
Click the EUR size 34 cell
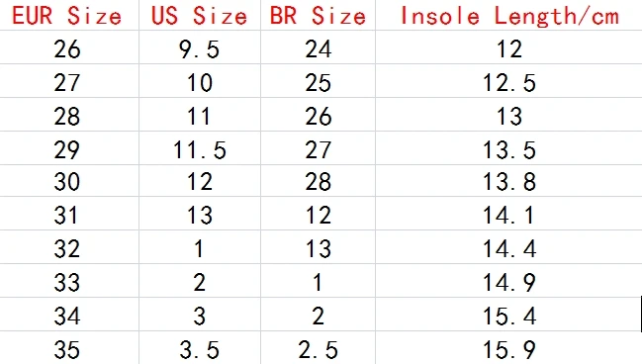[69, 314]
